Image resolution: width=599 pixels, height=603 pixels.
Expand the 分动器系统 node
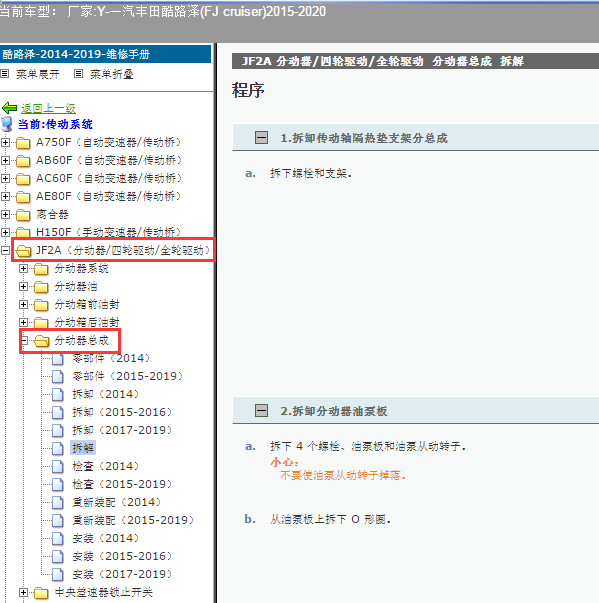click(x=23, y=268)
